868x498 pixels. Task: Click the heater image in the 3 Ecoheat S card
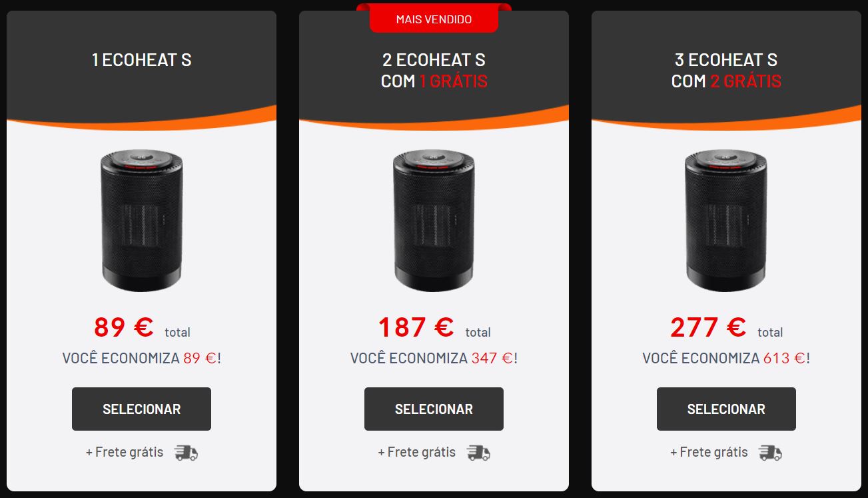point(726,221)
